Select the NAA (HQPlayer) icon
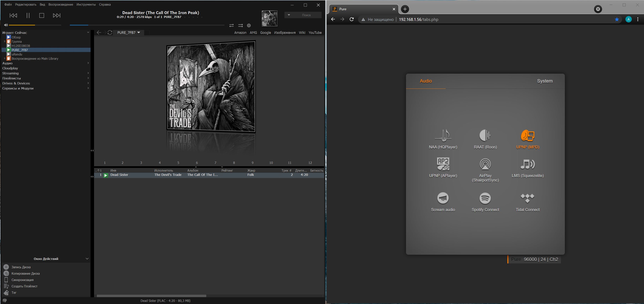644x304 pixels. coord(443,135)
